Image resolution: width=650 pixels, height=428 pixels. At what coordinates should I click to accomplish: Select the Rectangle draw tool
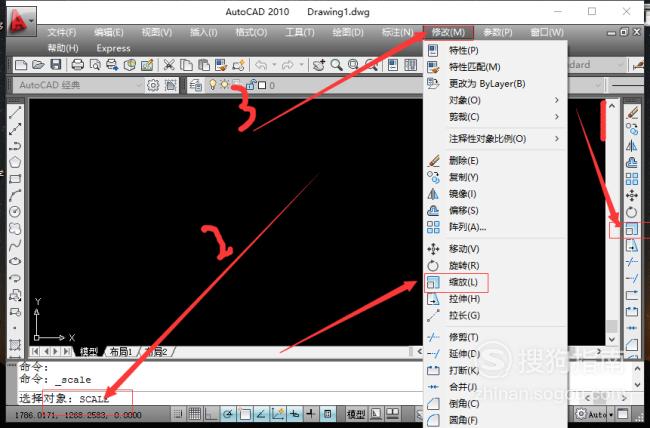click(x=15, y=179)
